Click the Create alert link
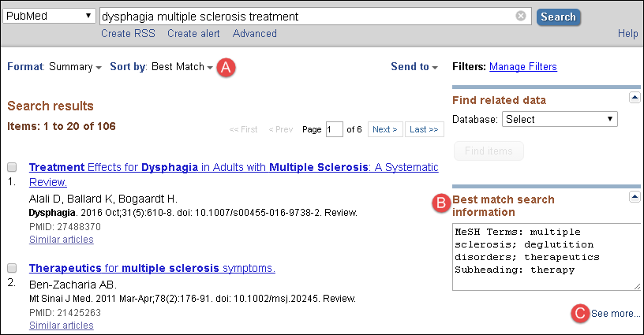The width and height of the screenshot is (644, 335). point(193,34)
